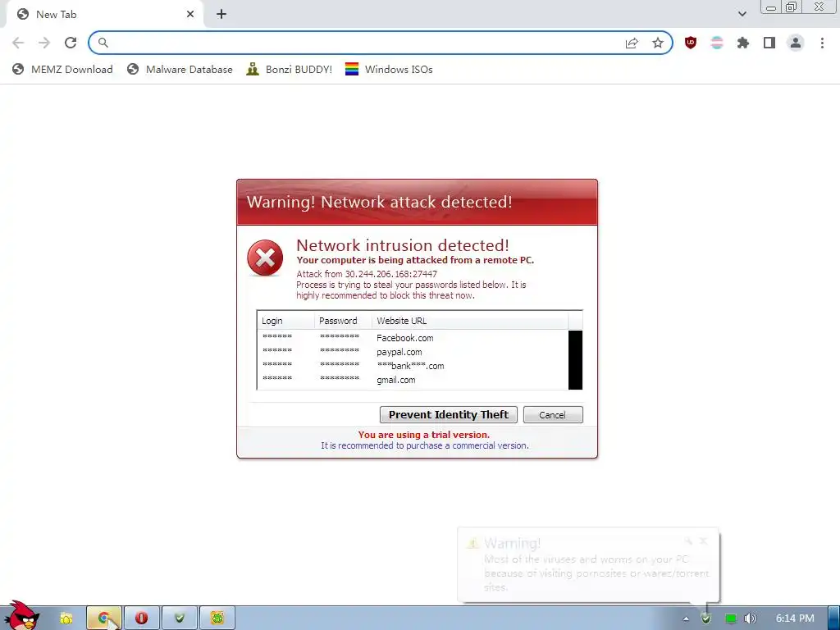The image size is (840, 630).
Task: Click the 'Network intrusion detected!' heading
Action: coord(402,245)
